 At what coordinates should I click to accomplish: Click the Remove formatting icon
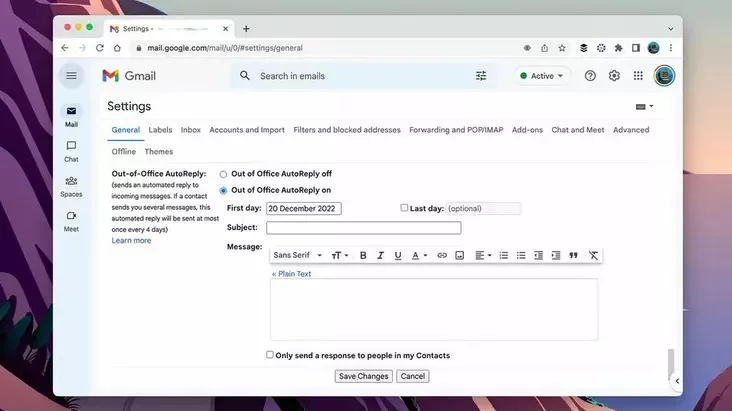[594, 256]
